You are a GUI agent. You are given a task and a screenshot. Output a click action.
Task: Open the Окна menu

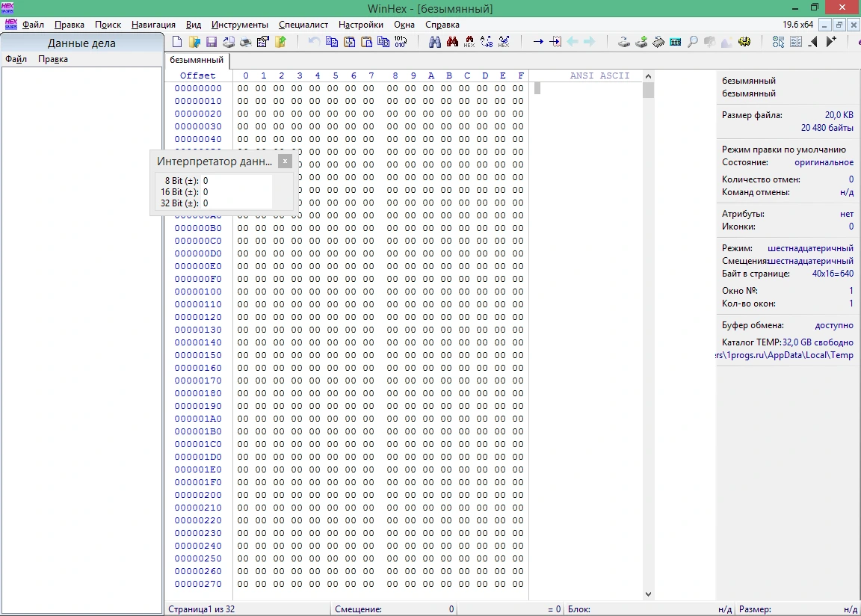pyautogui.click(x=404, y=25)
